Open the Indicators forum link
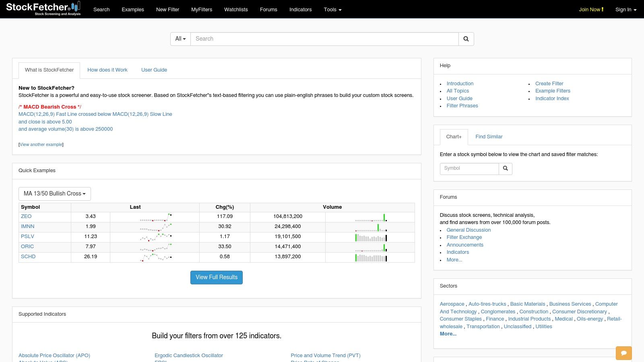The image size is (644, 362). tap(458, 252)
